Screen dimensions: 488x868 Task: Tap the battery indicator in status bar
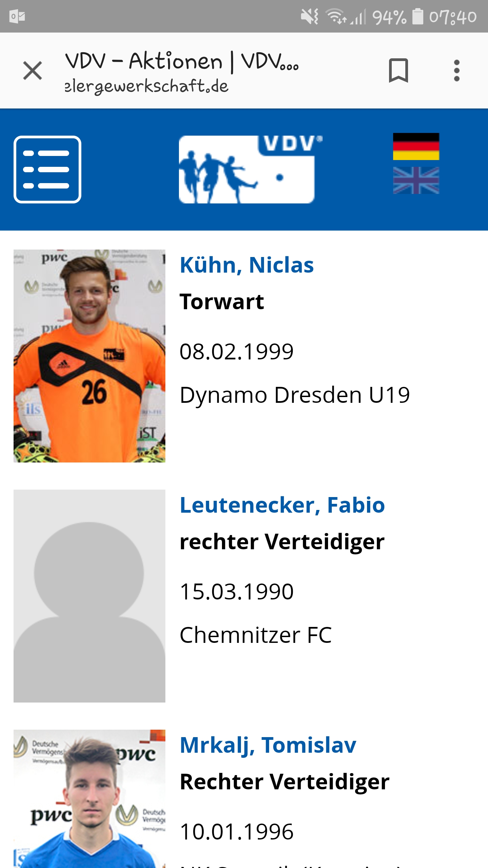point(418,16)
